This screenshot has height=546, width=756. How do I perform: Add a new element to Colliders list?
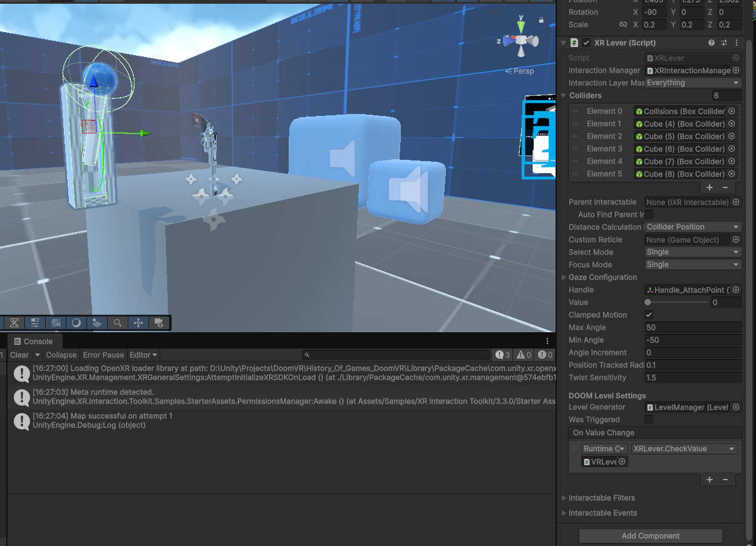coord(710,187)
